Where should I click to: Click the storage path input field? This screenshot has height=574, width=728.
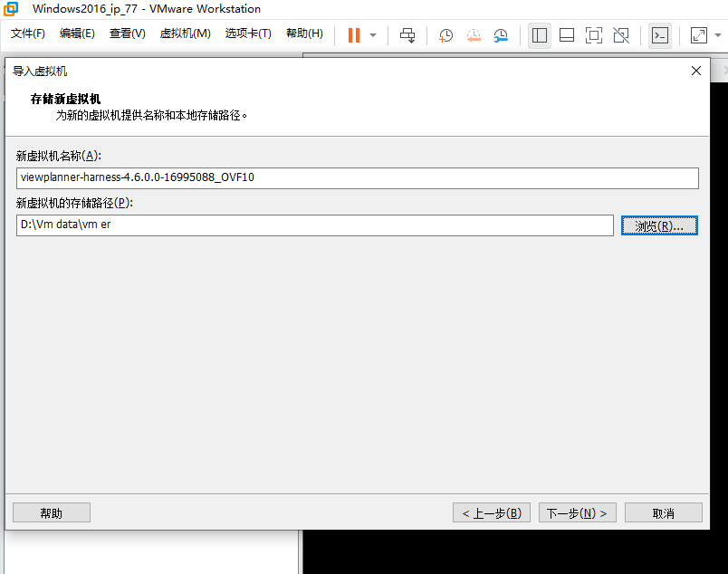pyautogui.click(x=315, y=225)
